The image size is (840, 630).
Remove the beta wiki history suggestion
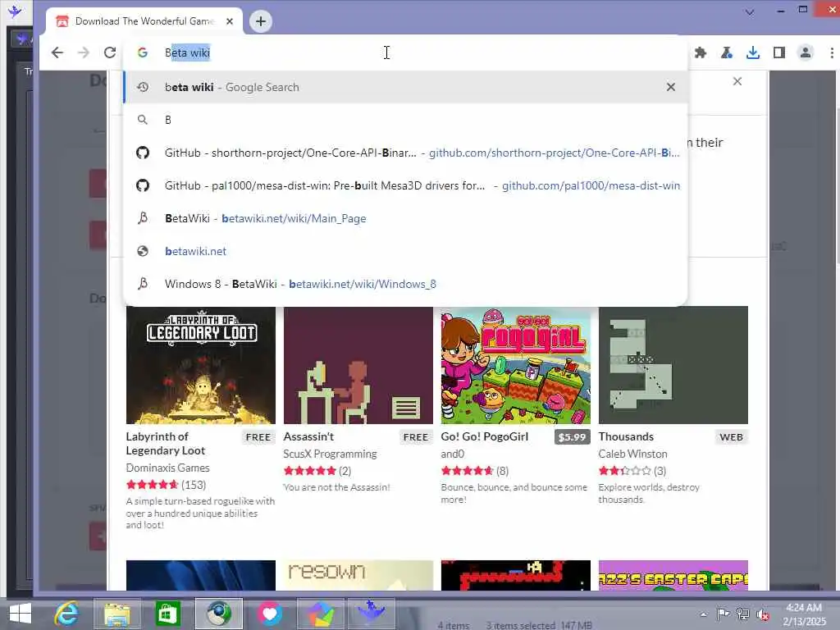click(671, 87)
